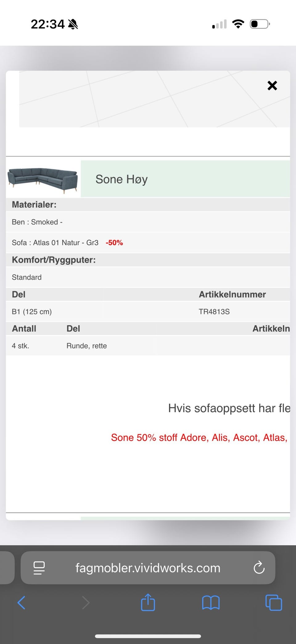Open the Safari share sheet
This screenshot has height=644, width=296.
pyautogui.click(x=148, y=602)
